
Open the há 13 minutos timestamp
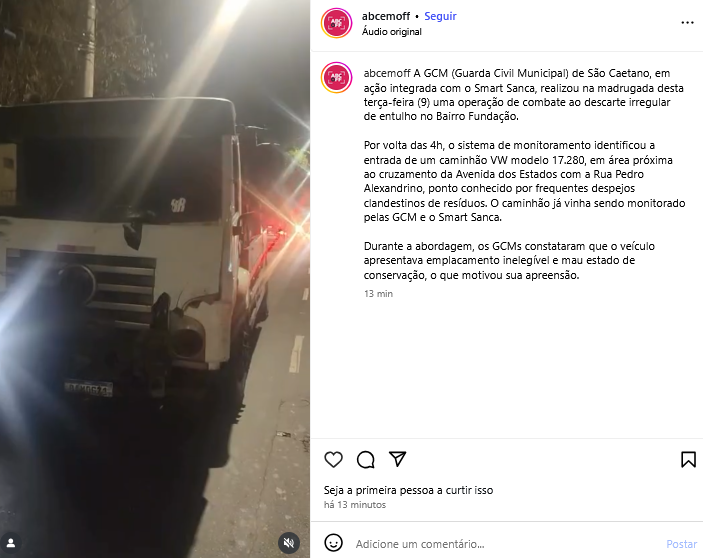pyautogui.click(x=355, y=505)
